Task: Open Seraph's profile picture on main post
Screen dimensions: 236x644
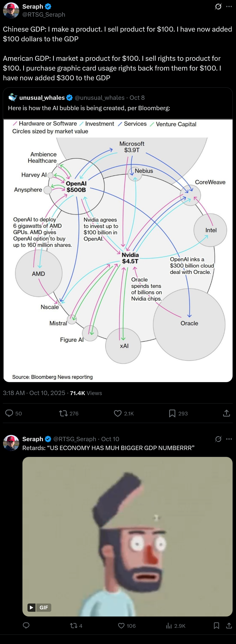Action: [x=11, y=11]
